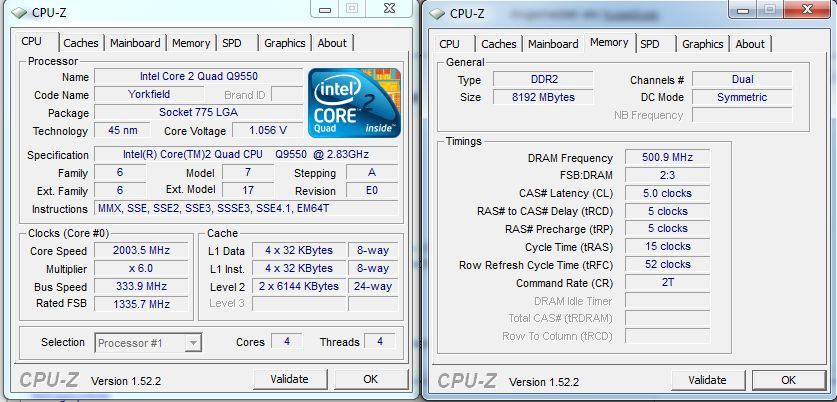The height and width of the screenshot is (402, 837).
Task: Click the DC Mode value Symmetric
Action: pos(742,97)
